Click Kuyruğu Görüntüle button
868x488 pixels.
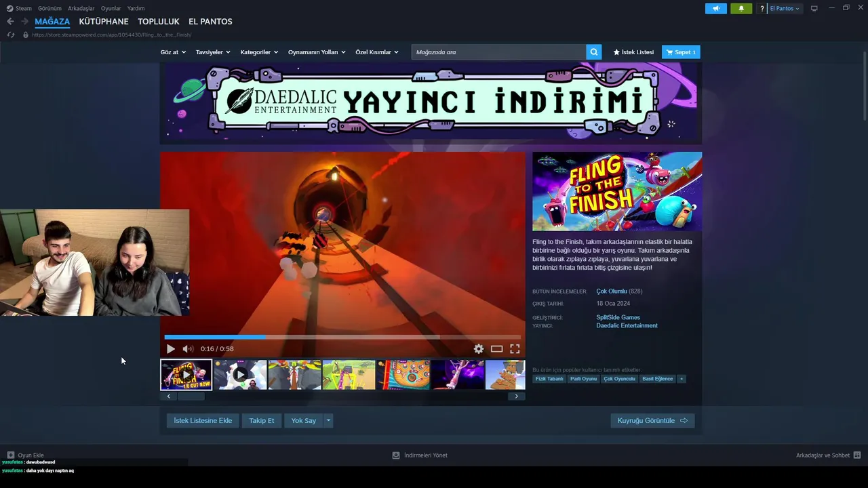pyautogui.click(x=652, y=421)
